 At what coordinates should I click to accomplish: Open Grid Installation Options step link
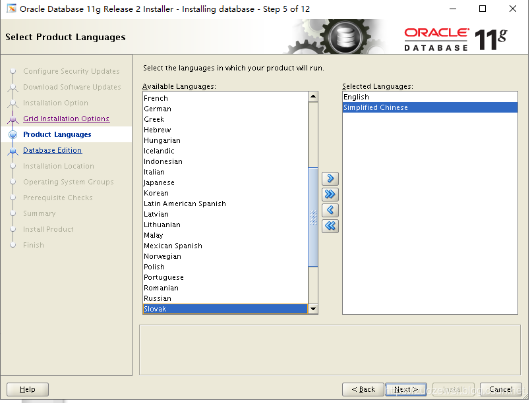[x=66, y=119]
